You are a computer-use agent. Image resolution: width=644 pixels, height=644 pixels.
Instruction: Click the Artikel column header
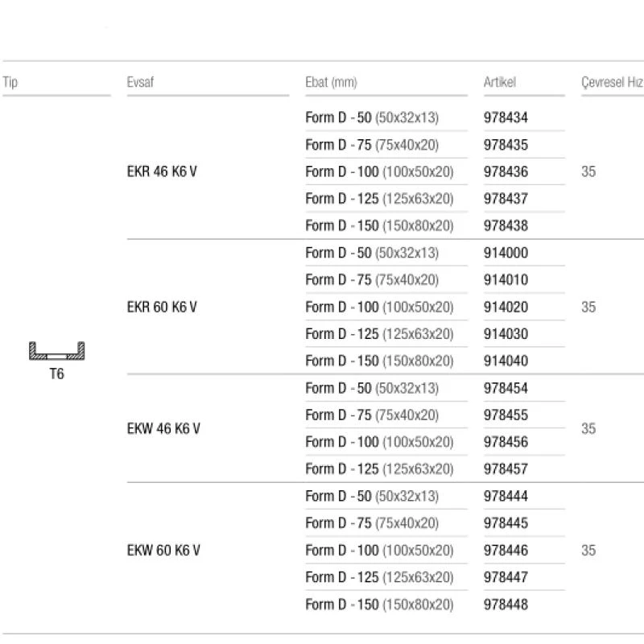499,82
